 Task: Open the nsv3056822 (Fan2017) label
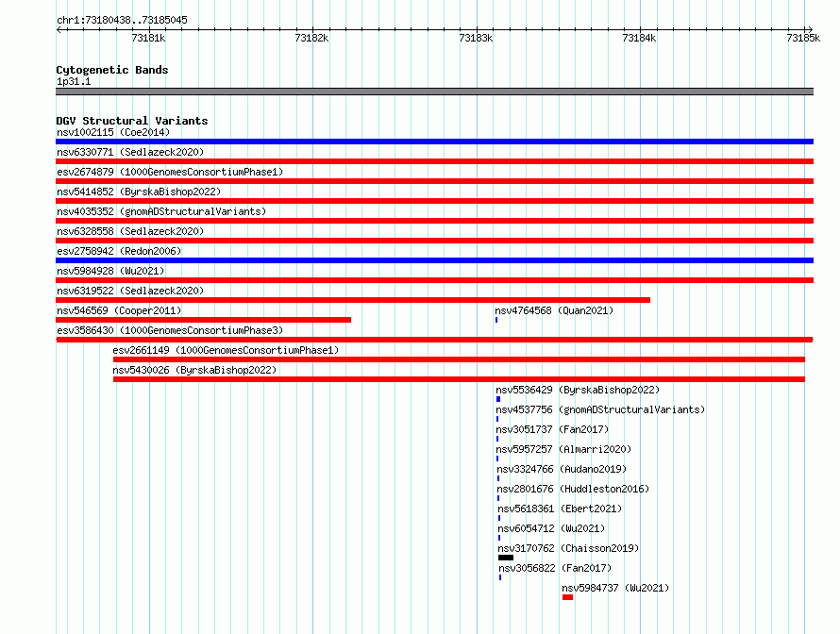click(x=555, y=568)
